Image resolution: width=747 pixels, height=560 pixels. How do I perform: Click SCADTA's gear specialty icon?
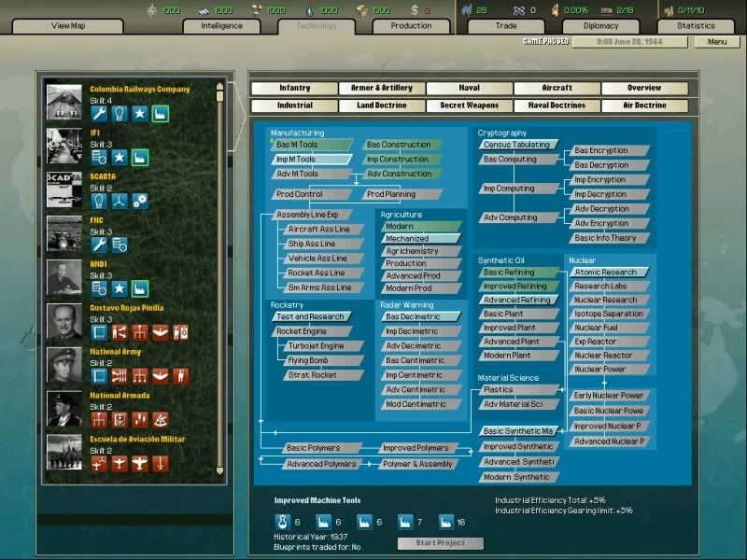tap(140, 201)
